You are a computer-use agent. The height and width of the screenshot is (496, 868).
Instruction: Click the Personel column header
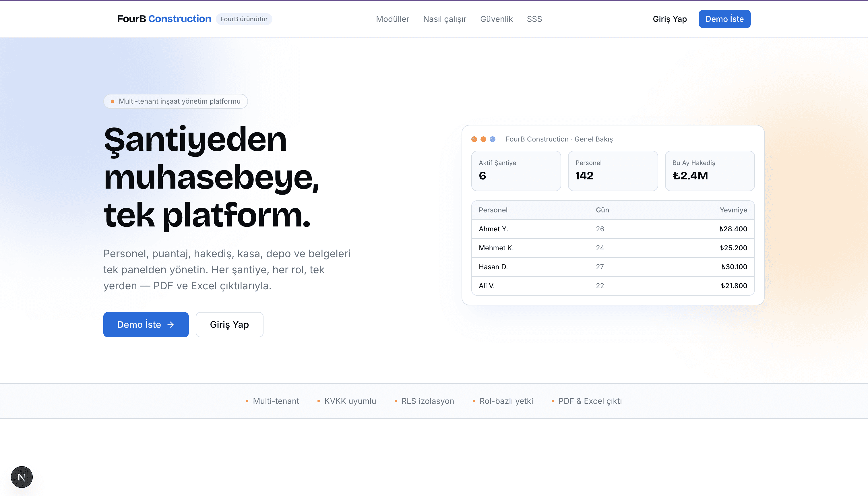493,210
